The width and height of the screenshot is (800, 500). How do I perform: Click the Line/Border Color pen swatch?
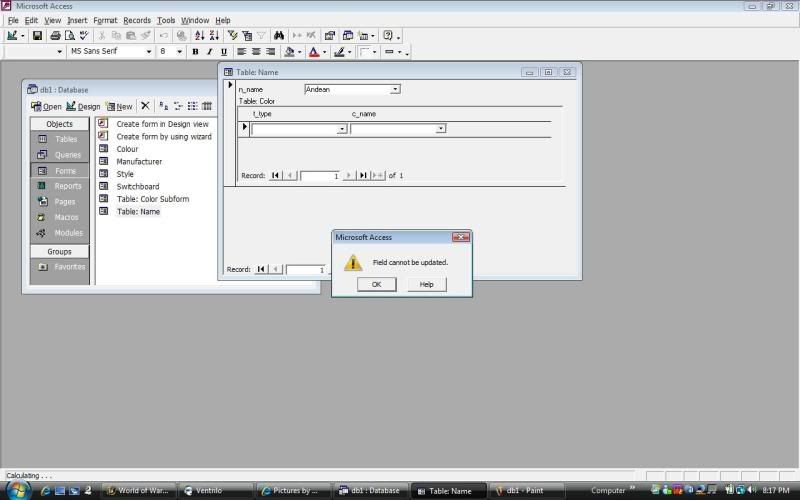[x=339, y=52]
